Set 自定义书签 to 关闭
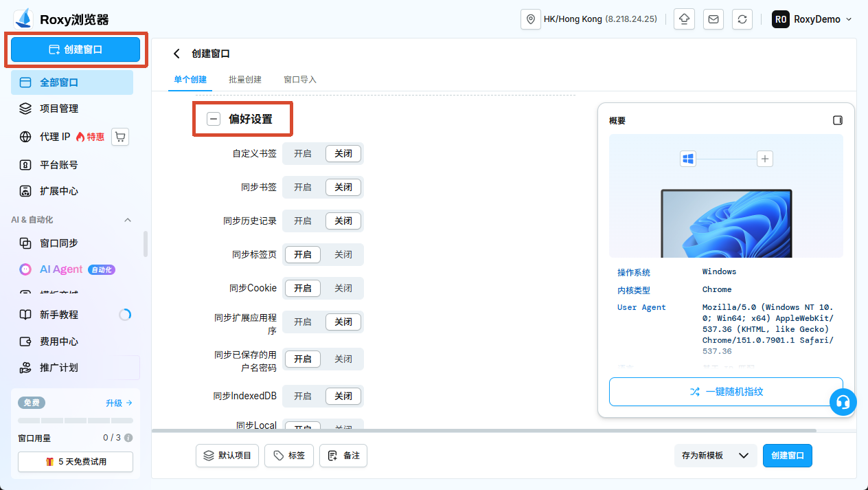The width and height of the screenshot is (868, 490). pyautogui.click(x=343, y=153)
